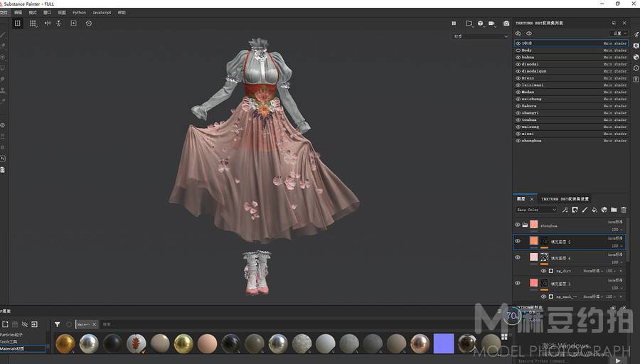Take a viewport screenshot with the camera icon
The width and height of the screenshot is (640, 364).
506,23
